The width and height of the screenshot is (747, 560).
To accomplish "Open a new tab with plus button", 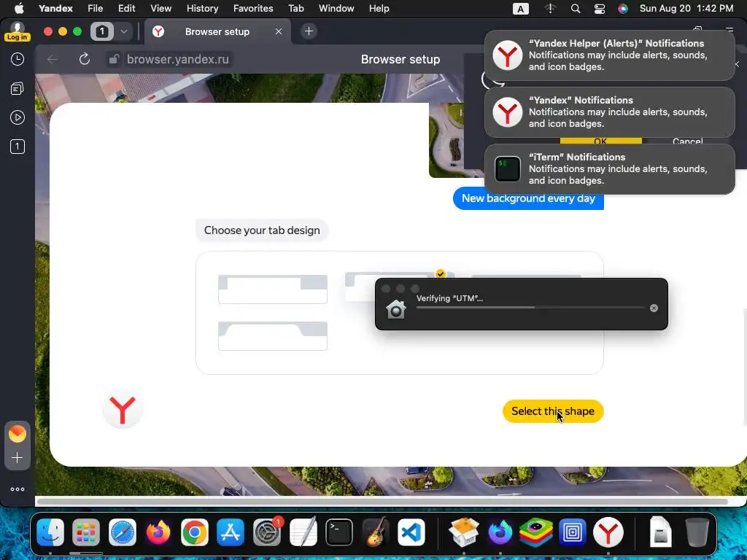I will 309,31.
